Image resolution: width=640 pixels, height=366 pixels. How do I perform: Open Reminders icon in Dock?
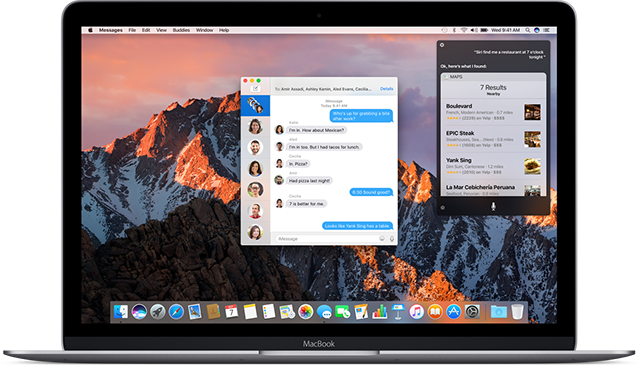tap(269, 312)
